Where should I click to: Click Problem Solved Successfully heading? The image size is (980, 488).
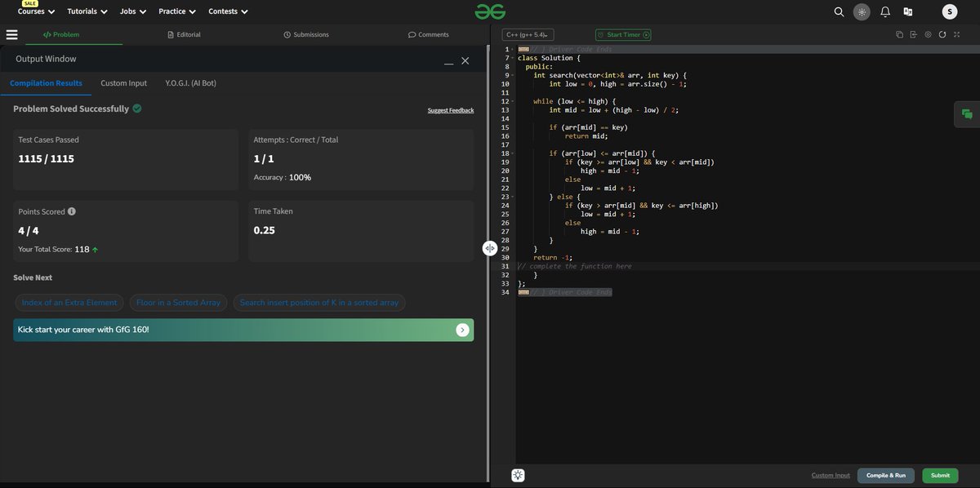pos(71,109)
